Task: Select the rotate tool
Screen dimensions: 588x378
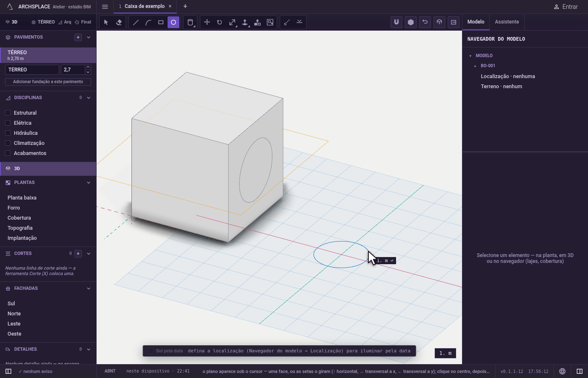Action: (x=220, y=22)
